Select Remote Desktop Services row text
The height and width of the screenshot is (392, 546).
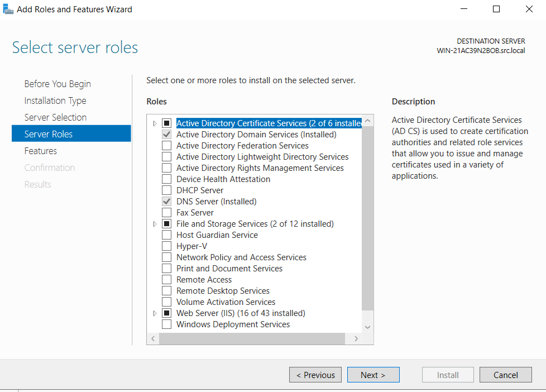[223, 291]
